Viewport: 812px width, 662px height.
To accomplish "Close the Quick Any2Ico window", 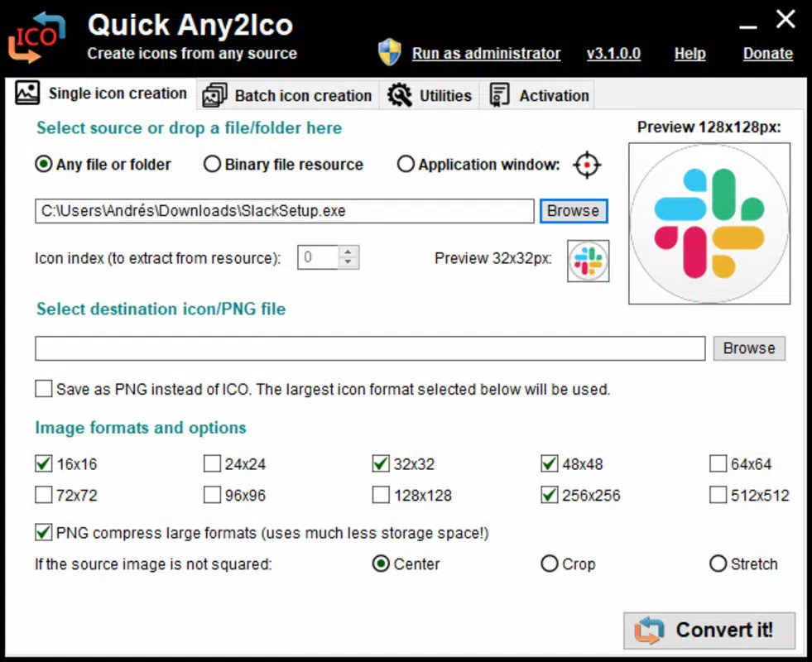I will point(786,20).
